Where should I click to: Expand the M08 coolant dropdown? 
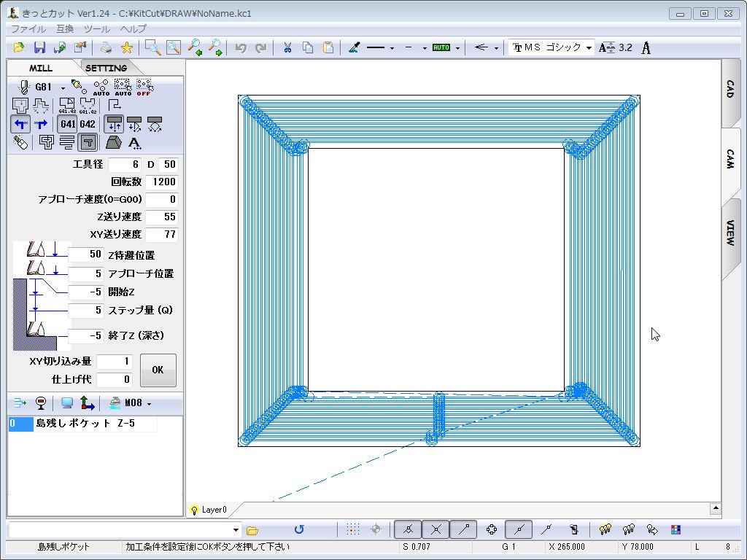pyautogui.click(x=149, y=404)
